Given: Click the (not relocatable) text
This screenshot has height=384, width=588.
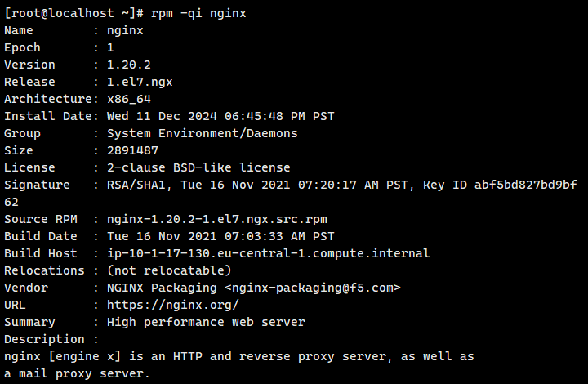Looking at the screenshot, I should (169, 270).
